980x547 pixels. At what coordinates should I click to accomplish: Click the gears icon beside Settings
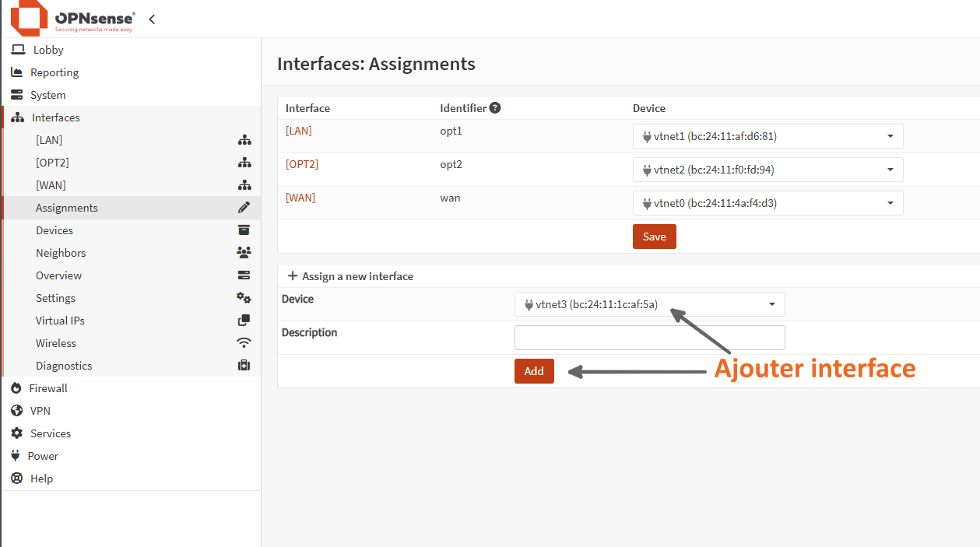point(244,298)
